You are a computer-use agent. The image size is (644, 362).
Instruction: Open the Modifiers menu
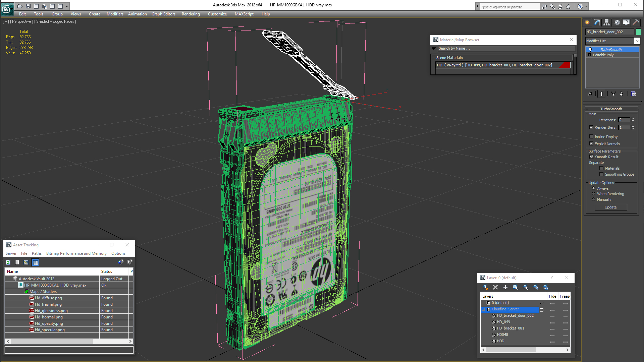coord(115,14)
